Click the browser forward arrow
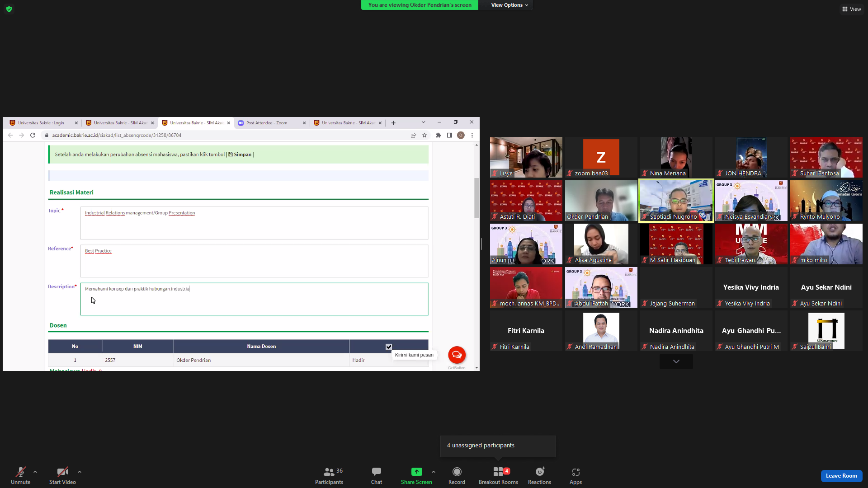868x488 pixels. click(21, 135)
